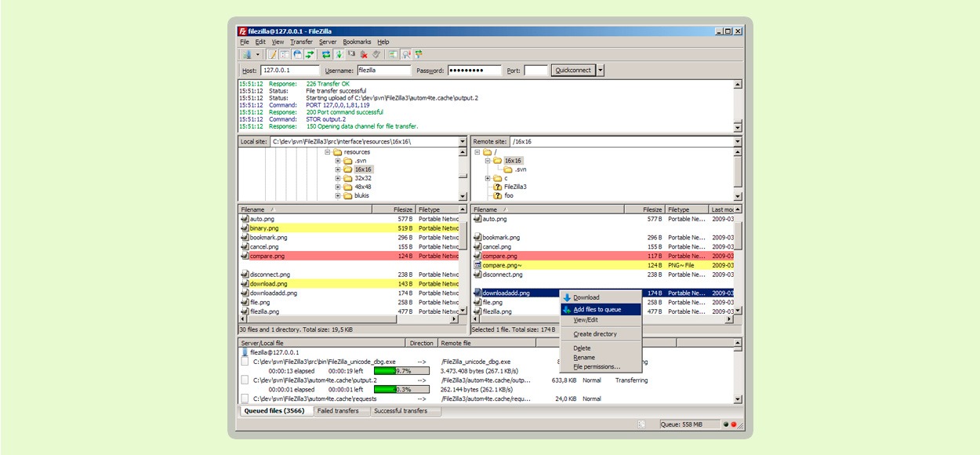Open the Server menu
The width and height of the screenshot is (980, 455).
[328, 42]
